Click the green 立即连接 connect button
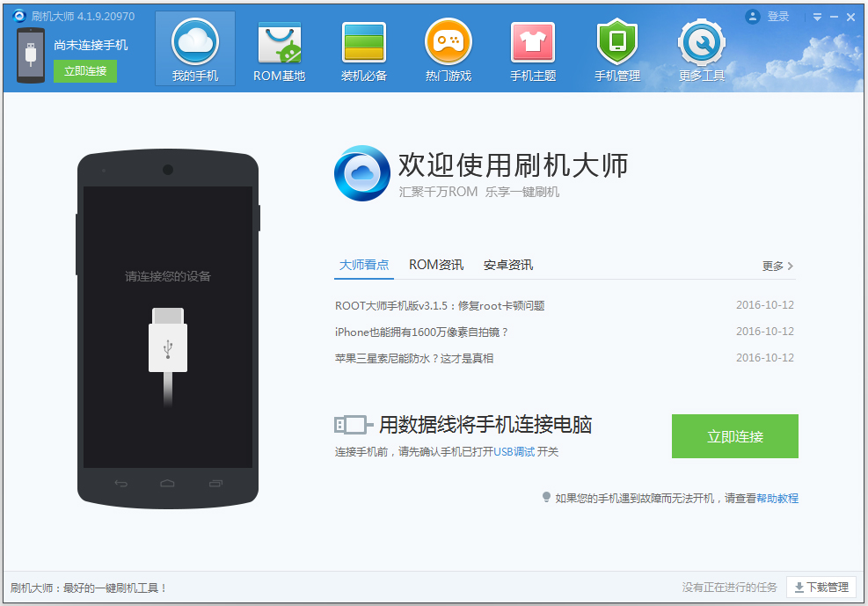The width and height of the screenshot is (868, 606). (735, 435)
